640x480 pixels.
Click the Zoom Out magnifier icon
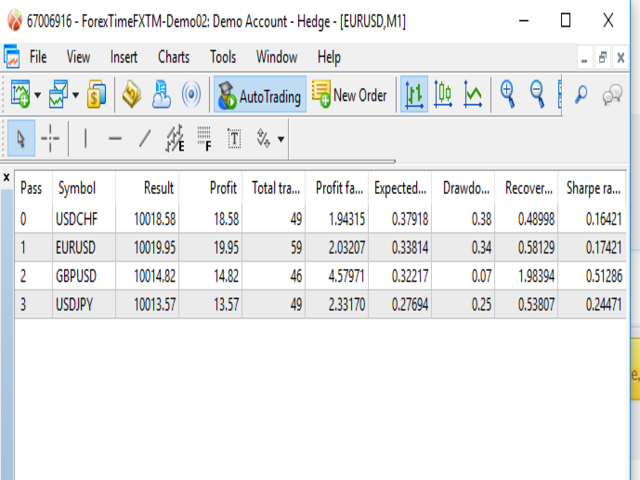(x=537, y=94)
